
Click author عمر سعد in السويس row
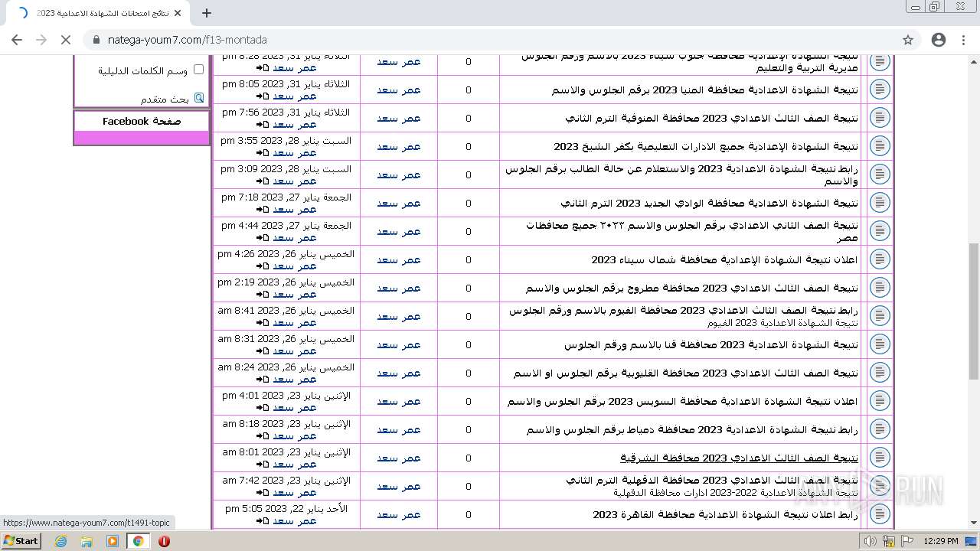(x=399, y=401)
